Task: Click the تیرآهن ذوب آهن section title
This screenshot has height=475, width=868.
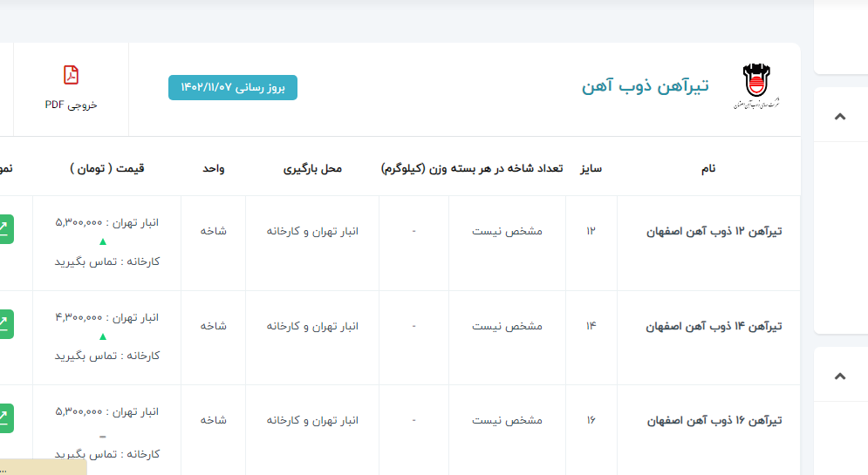Action: [x=645, y=85]
